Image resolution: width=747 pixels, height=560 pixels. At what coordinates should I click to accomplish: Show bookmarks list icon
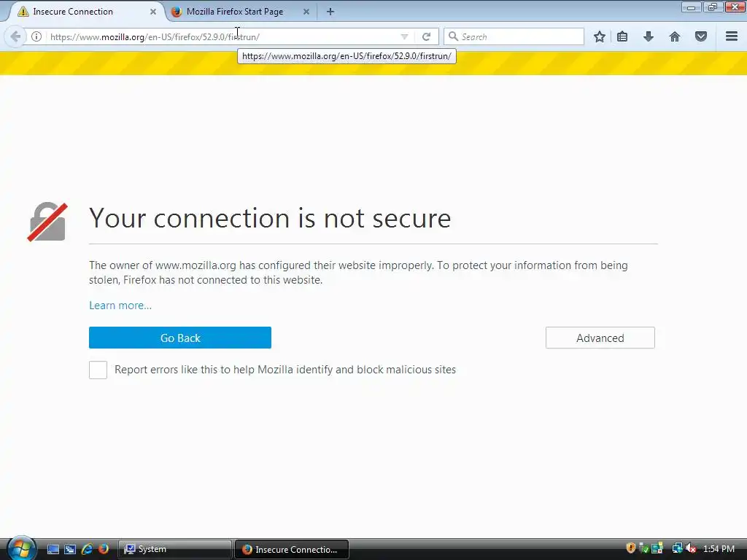coord(622,36)
